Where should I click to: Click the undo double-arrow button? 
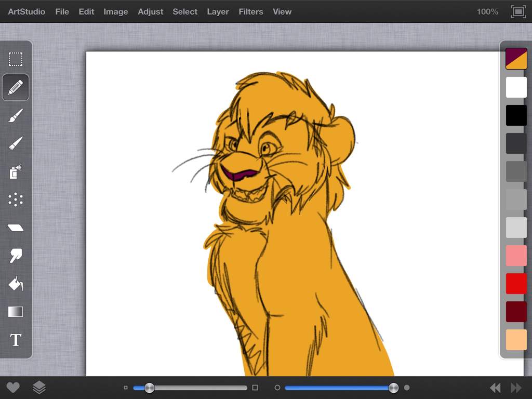(495, 388)
